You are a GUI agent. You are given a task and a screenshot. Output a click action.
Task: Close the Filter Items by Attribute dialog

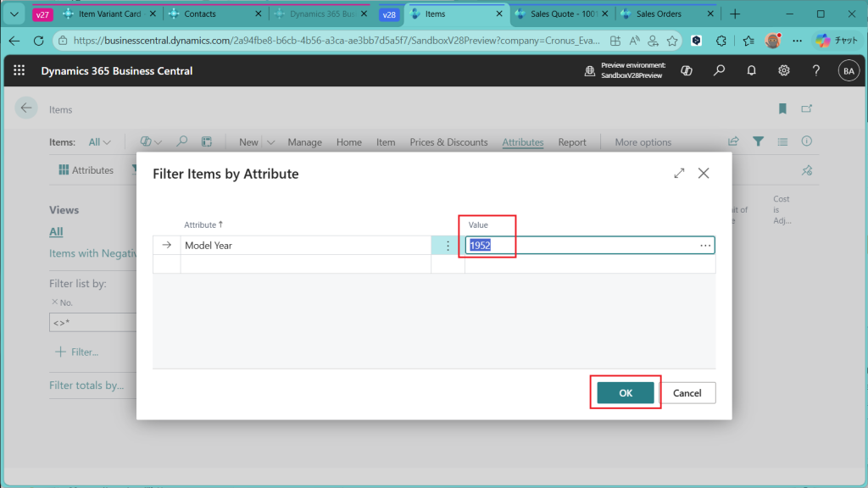point(703,173)
